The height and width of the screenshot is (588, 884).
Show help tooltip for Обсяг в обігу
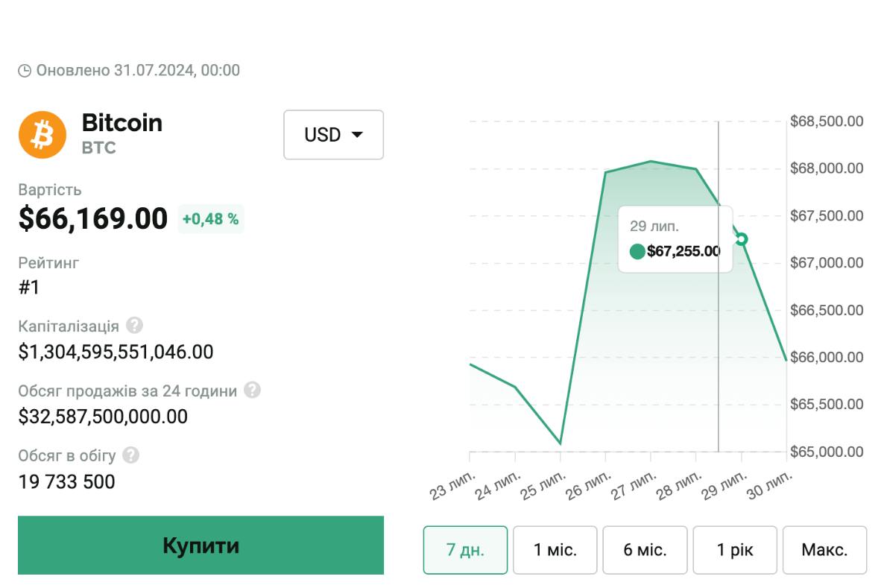(x=131, y=455)
